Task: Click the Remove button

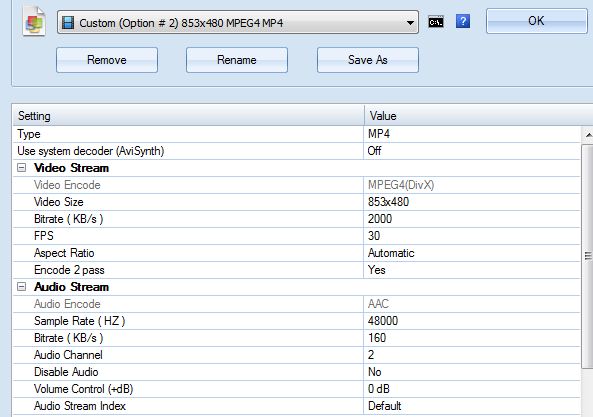Action: pyautogui.click(x=107, y=60)
